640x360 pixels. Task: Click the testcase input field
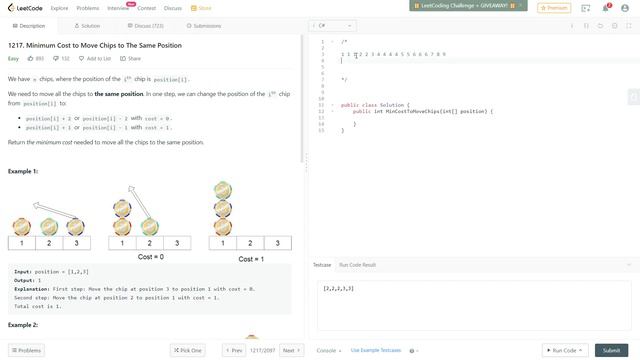[x=474, y=305]
